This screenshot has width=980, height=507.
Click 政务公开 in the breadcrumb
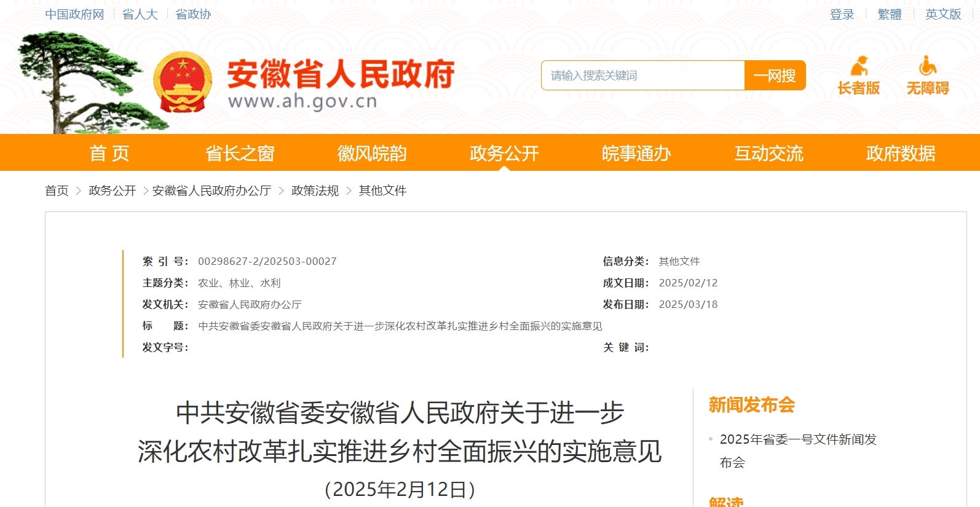113,191
